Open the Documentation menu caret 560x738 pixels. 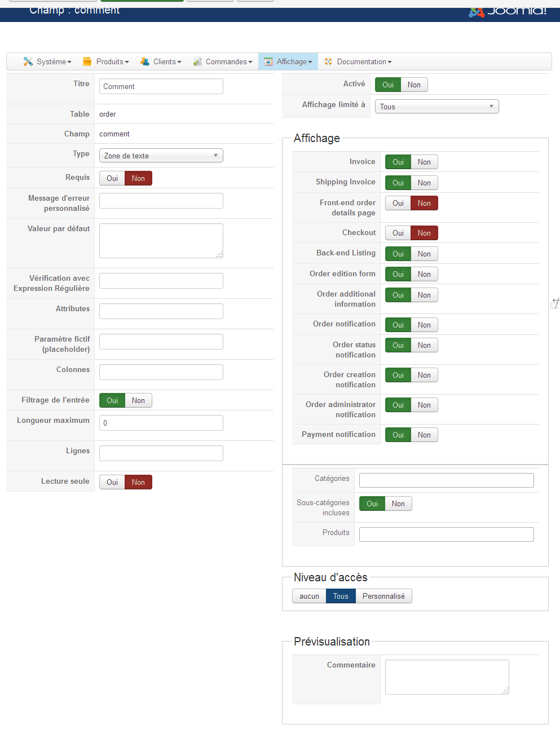pyautogui.click(x=390, y=62)
